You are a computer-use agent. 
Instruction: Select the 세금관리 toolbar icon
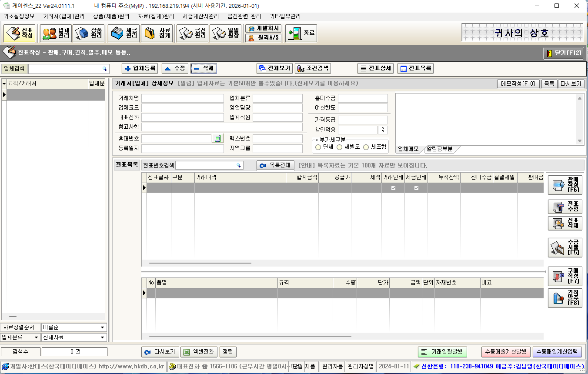pyautogui.click(x=124, y=33)
